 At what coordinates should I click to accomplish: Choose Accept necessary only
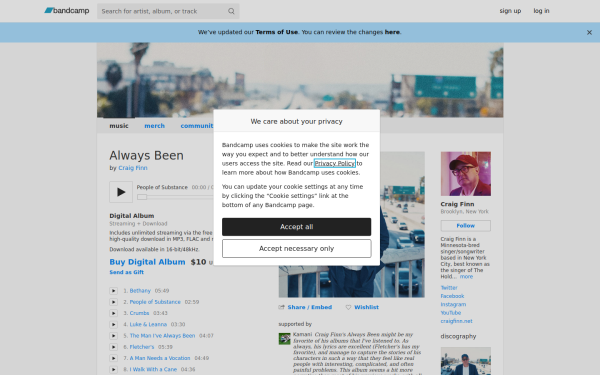297,249
